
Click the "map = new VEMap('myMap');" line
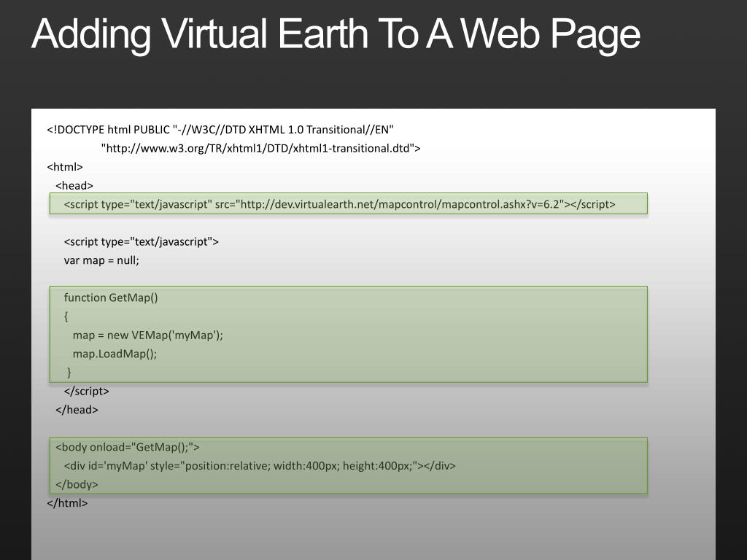pyautogui.click(x=147, y=335)
